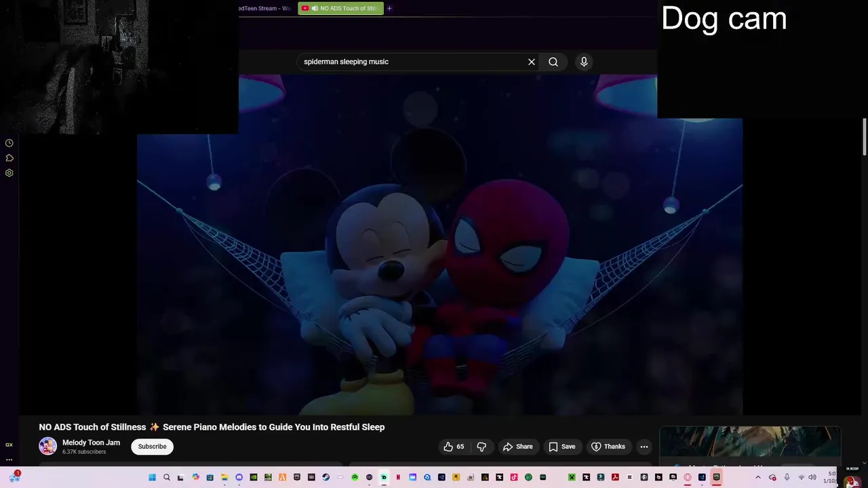Click the page vertical scrollbar thumb
The image size is (868, 488).
coord(865,138)
